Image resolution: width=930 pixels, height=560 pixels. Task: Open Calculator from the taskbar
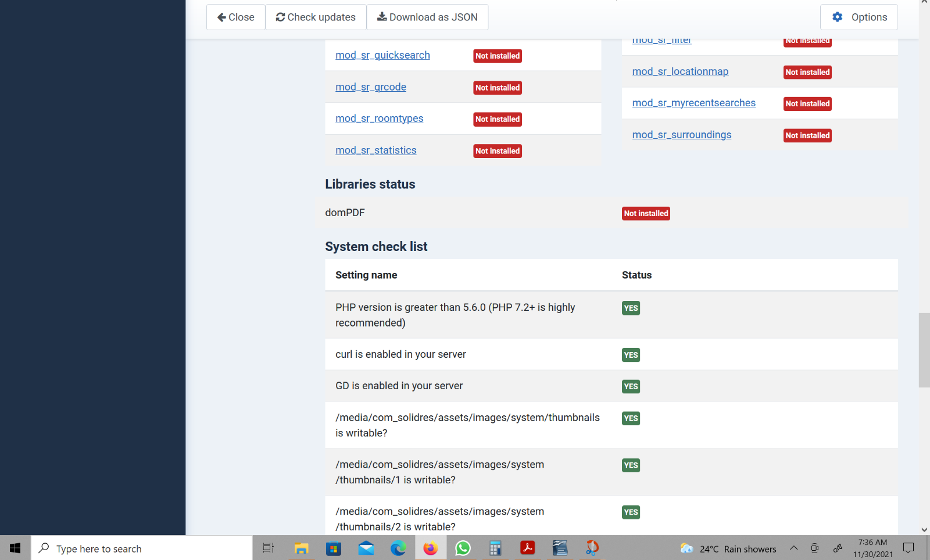click(495, 548)
